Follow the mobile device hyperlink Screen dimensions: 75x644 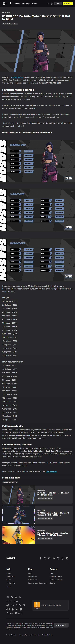(x=17, y=77)
